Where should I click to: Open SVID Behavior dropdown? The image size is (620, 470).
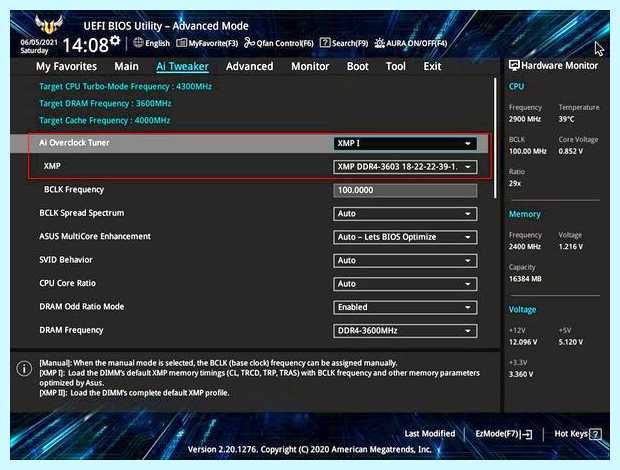pyautogui.click(x=405, y=260)
